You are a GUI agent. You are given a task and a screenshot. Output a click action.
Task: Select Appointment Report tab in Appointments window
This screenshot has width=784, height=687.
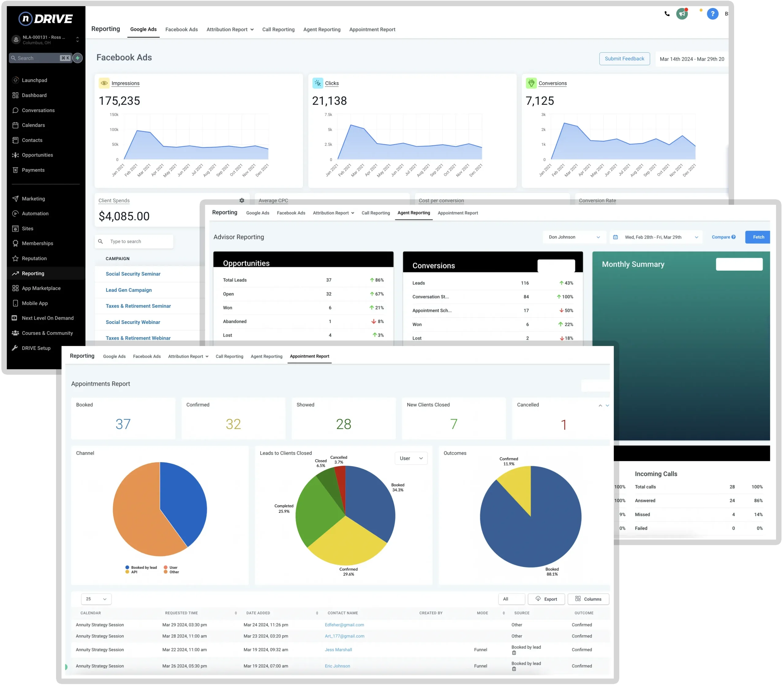(x=310, y=356)
